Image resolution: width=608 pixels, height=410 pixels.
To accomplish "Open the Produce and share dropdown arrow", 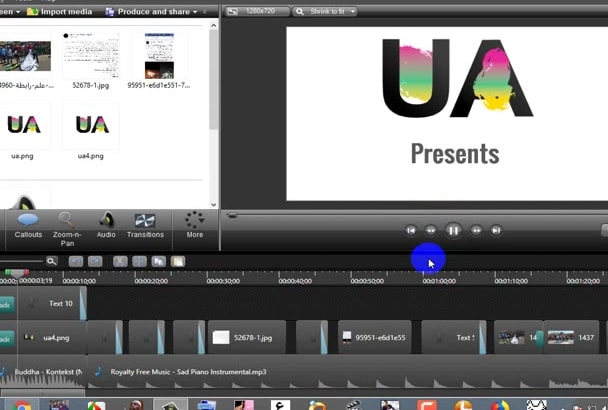I will (x=195, y=12).
